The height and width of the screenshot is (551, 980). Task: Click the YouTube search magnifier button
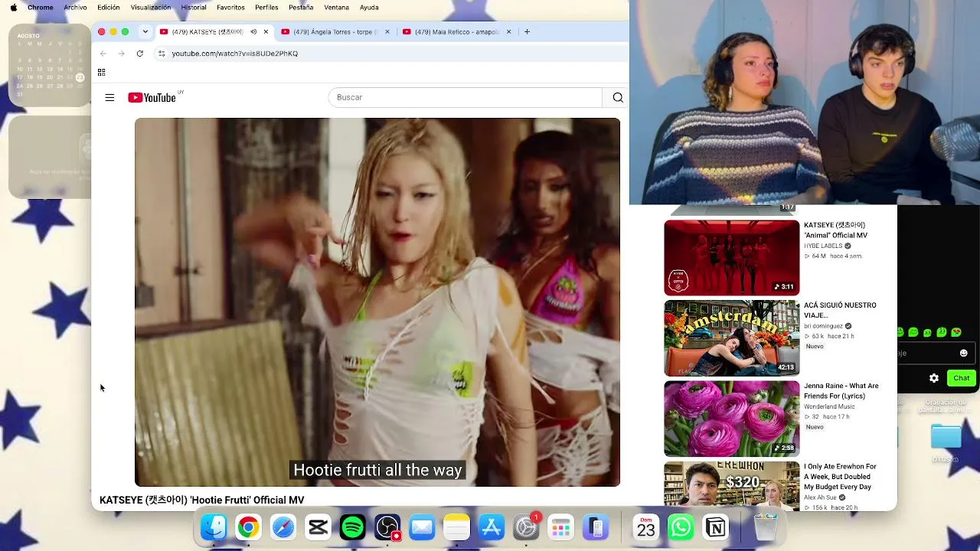[x=618, y=97]
